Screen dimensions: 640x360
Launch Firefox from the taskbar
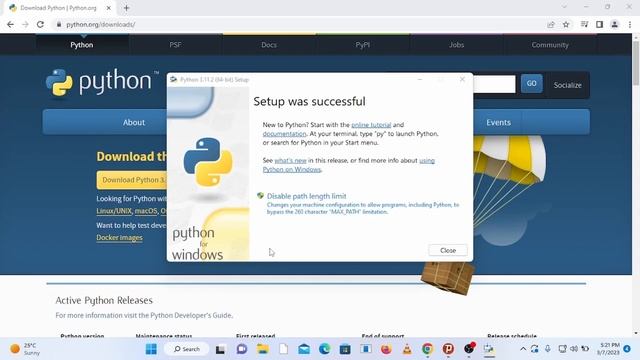tap(386, 349)
